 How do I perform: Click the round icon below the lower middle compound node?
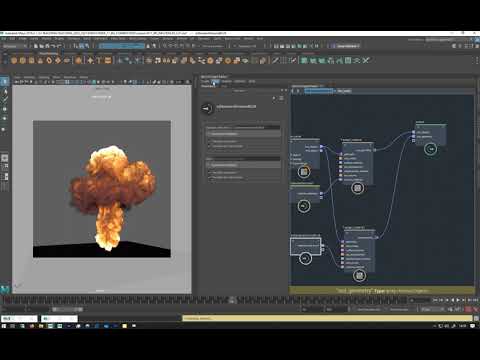coord(359,275)
